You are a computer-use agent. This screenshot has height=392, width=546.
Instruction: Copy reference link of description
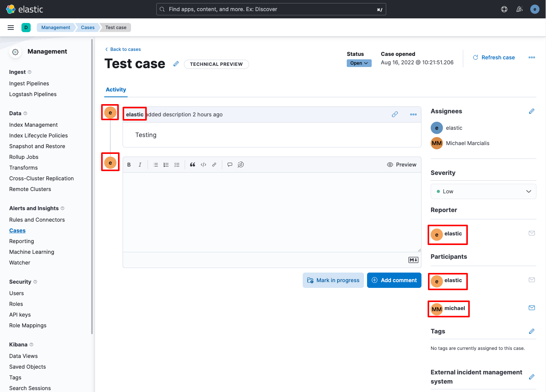tap(395, 114)
